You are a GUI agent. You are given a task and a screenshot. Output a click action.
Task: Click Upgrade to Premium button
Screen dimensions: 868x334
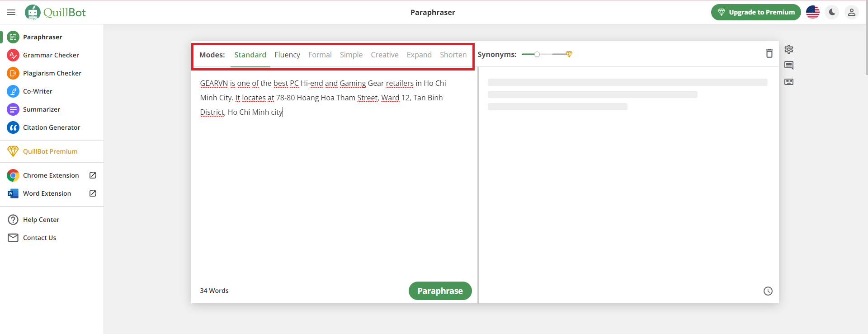tap(756, 12)
